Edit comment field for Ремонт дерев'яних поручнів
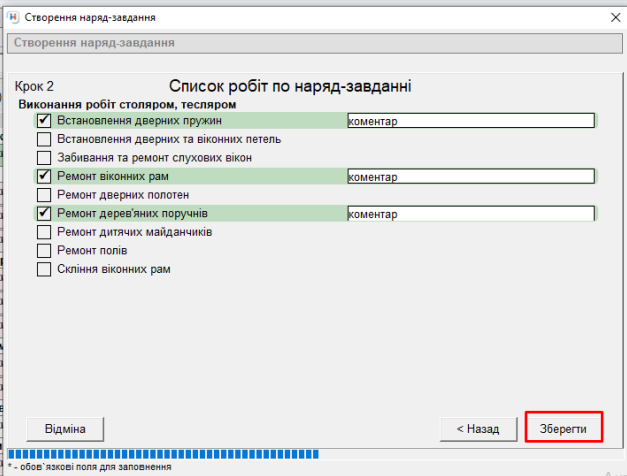The image size is (627, 476). pos(469,214)
